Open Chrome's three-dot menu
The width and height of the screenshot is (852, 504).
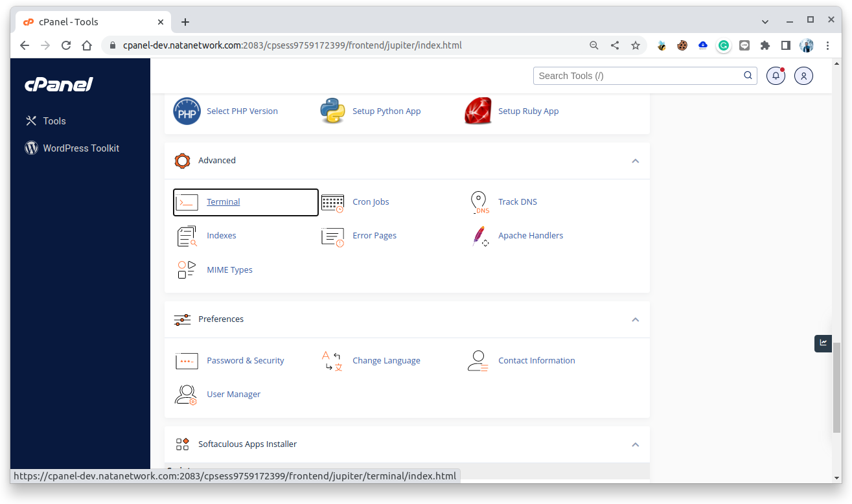click(x=827, y=45)
